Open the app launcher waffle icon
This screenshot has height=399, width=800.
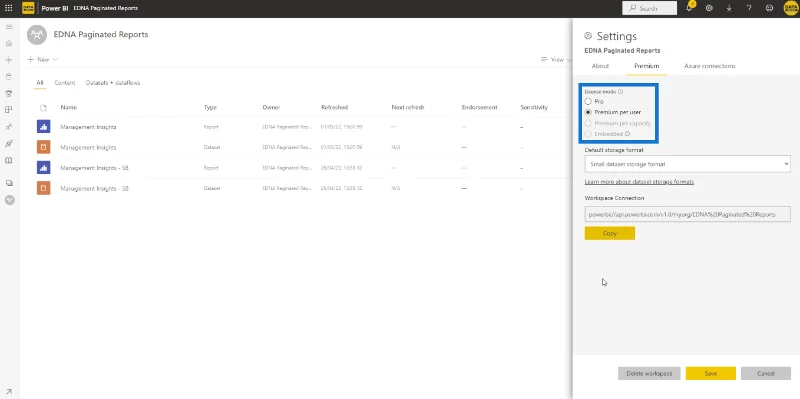(9, 8)
